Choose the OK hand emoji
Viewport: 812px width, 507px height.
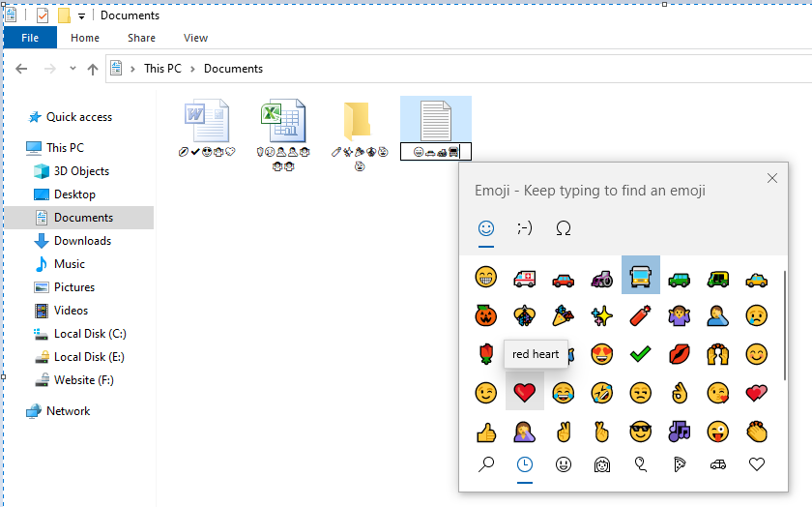(x=679, y=393)
